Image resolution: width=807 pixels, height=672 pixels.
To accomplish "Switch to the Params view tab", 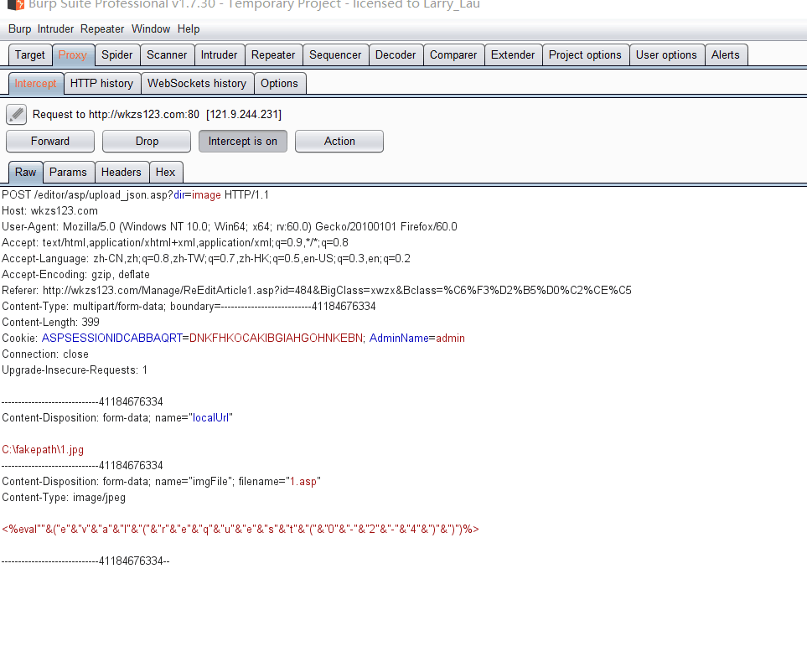I will [x=68, y=172].
